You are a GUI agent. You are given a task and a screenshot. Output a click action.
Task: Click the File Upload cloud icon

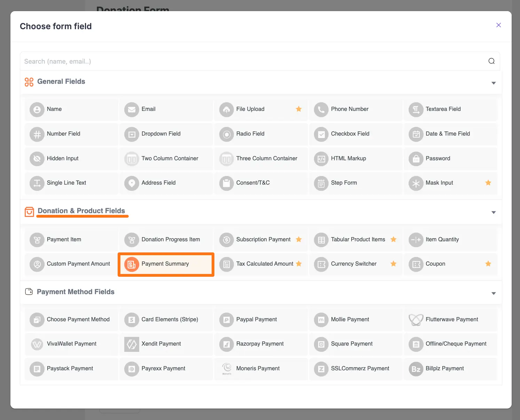pyautogui.click(x=226, y=109)
